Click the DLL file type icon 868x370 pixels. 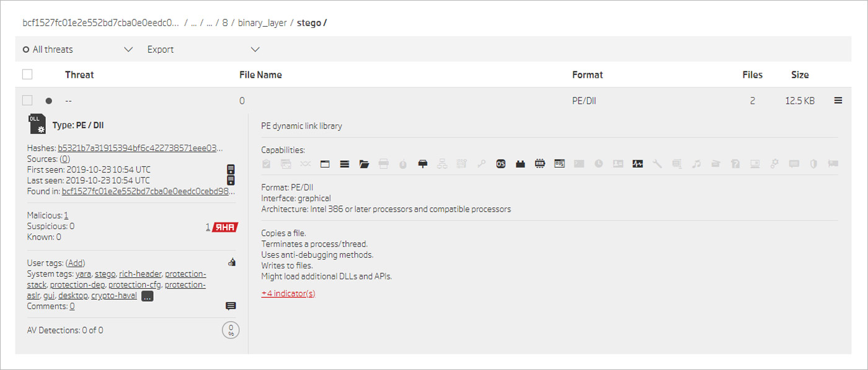tap(37, 124)
